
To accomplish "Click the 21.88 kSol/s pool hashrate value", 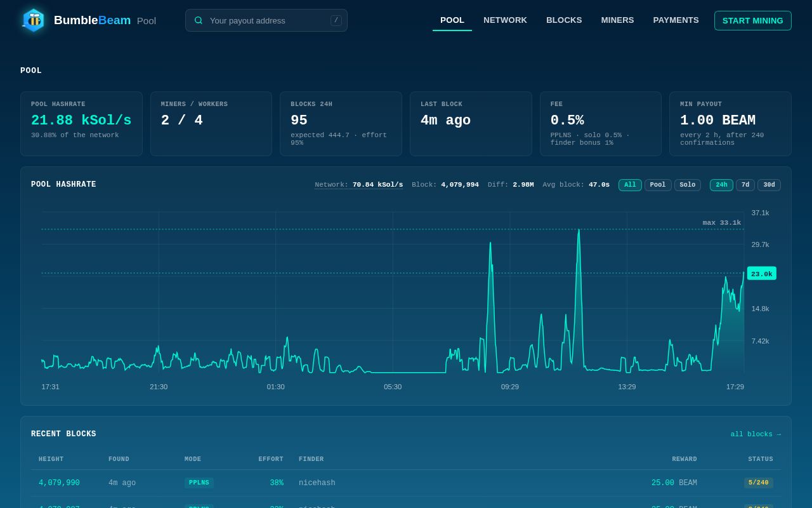I will (81, 121).
